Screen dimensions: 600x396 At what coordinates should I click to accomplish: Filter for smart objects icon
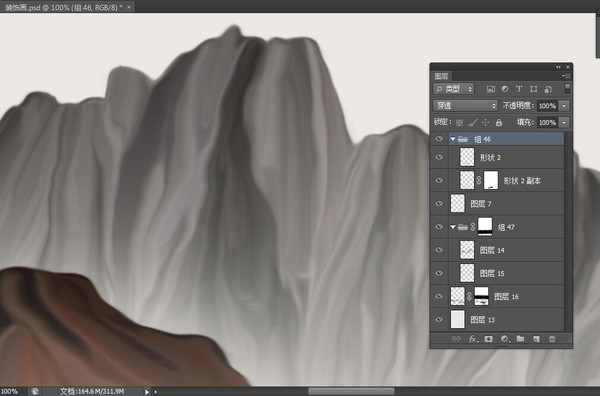tap(548, 89)
